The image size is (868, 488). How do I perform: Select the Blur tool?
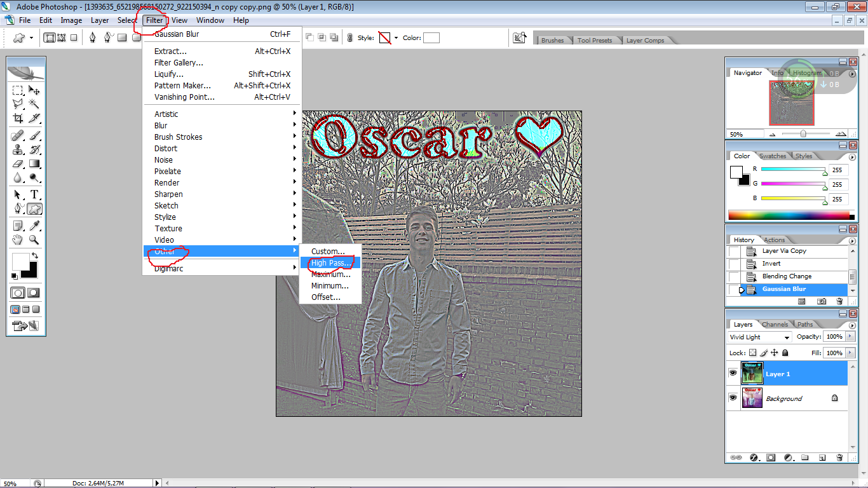click(18, 177)
